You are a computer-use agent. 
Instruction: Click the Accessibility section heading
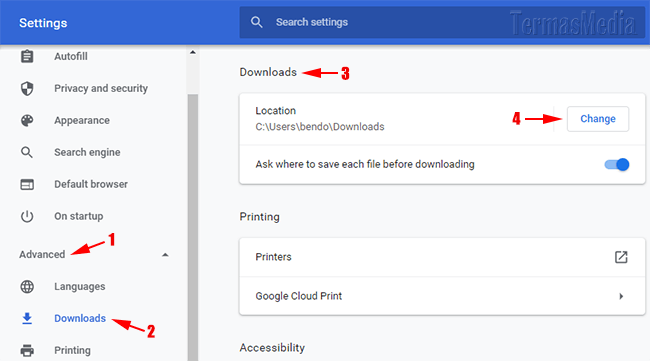(x=272, y=348)
